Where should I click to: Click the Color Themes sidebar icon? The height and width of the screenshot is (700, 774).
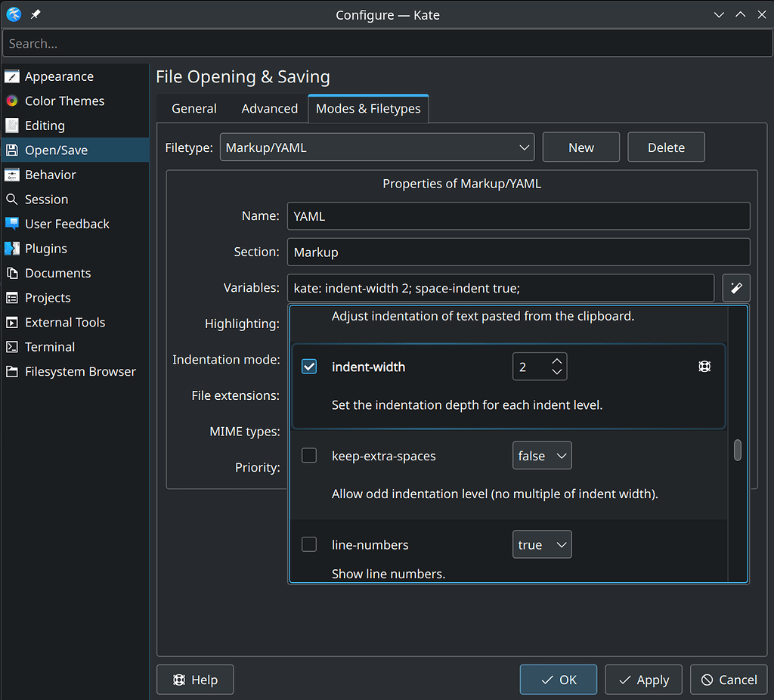tap(12, 101)
